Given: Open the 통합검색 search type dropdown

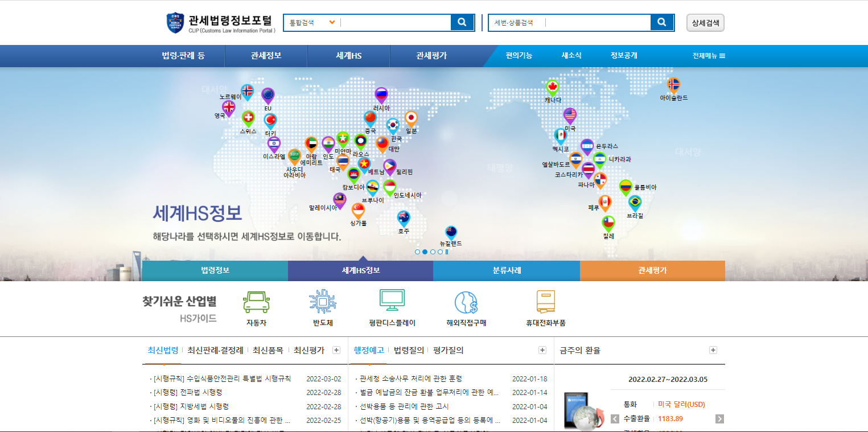Looking at the screenshot, I should (312, 23).
